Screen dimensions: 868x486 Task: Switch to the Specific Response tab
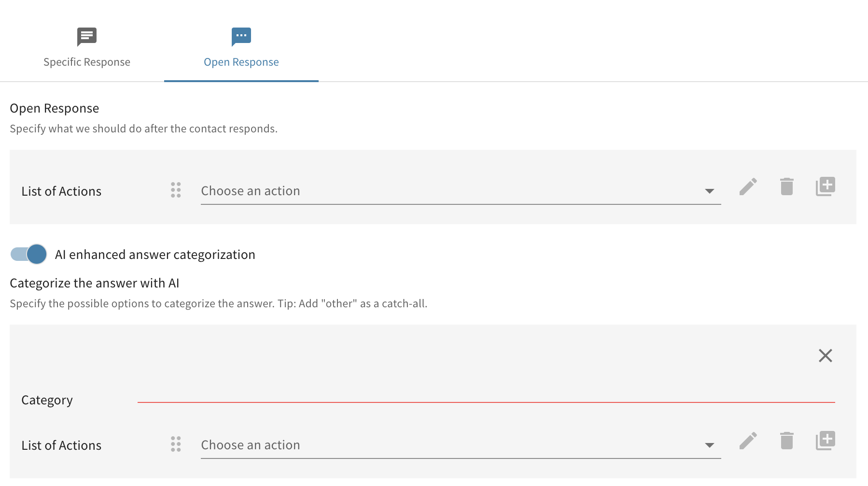click(87, 62)
